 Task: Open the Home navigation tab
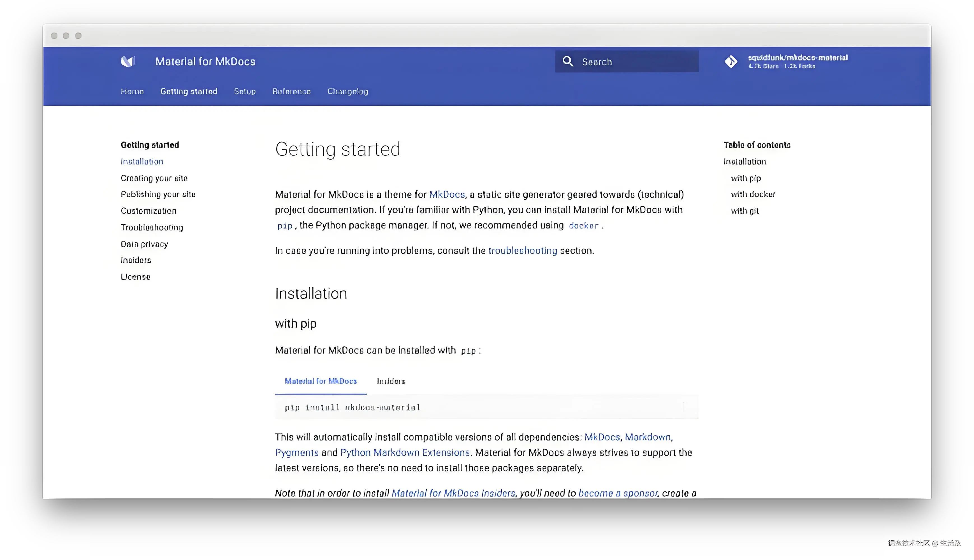tap(132, 92)
